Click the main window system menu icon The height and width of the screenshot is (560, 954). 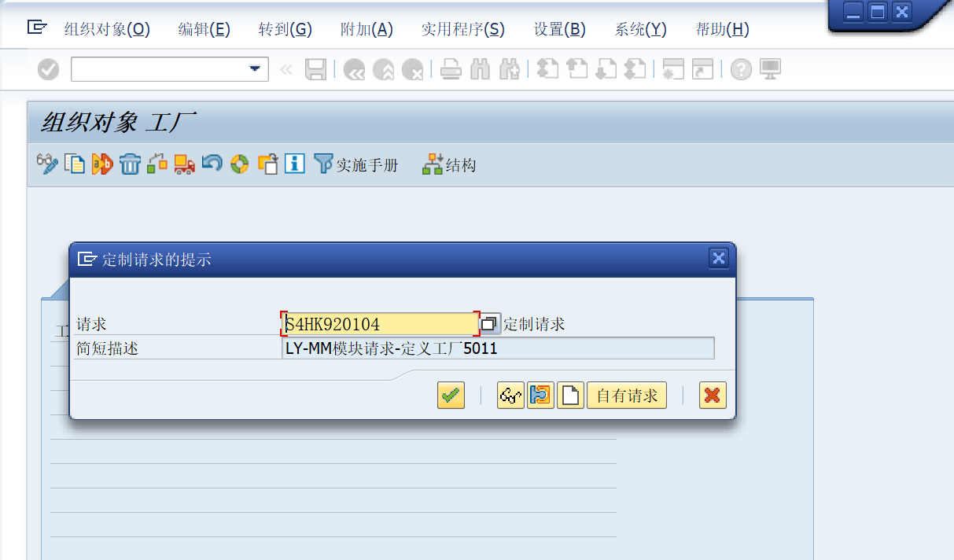[x=37, y=28]
